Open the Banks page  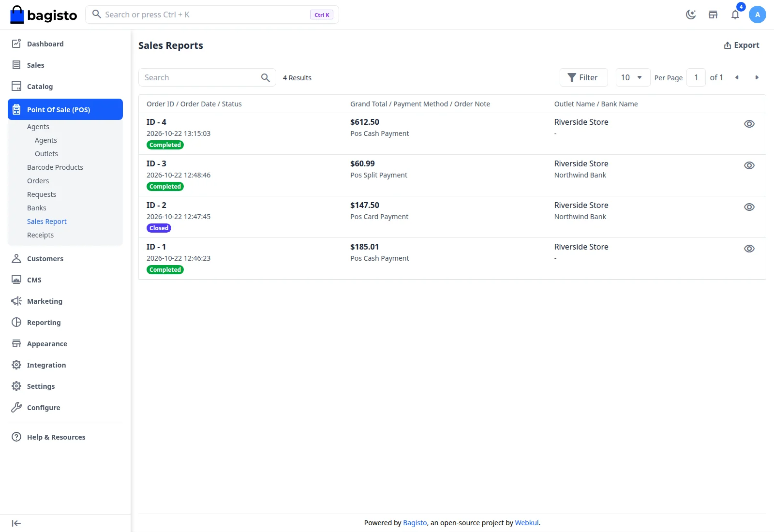pos(37,208)
